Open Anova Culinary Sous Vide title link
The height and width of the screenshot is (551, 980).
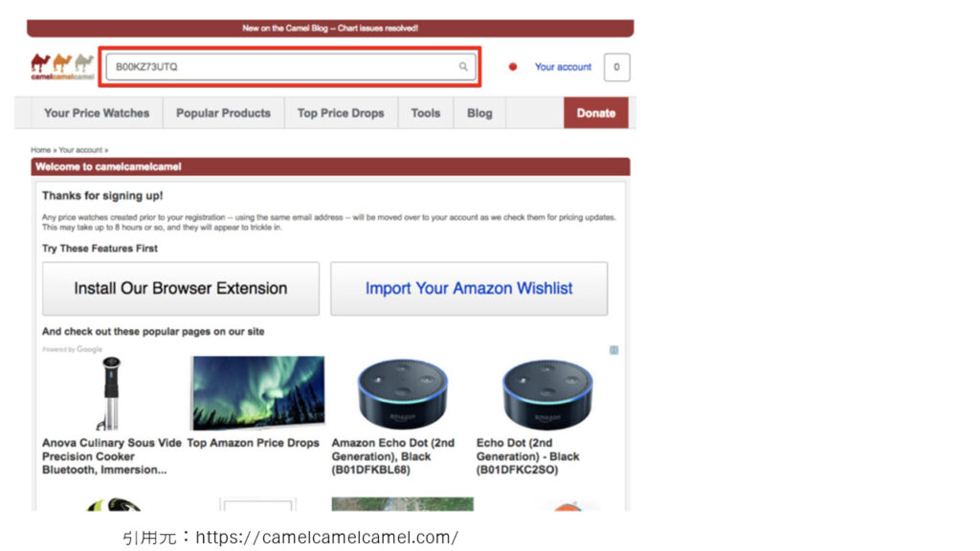click(111, 456)
